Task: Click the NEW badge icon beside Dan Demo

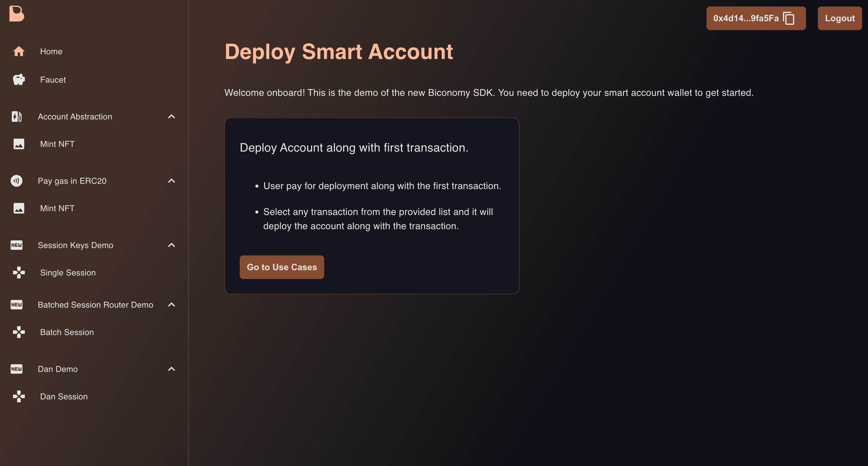Action: pos(17,369)
